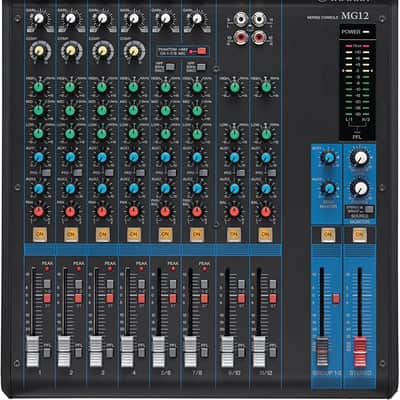Click the channel 11/12 BAL knob
Screen dimensions: 400x400
click(266, 212)
